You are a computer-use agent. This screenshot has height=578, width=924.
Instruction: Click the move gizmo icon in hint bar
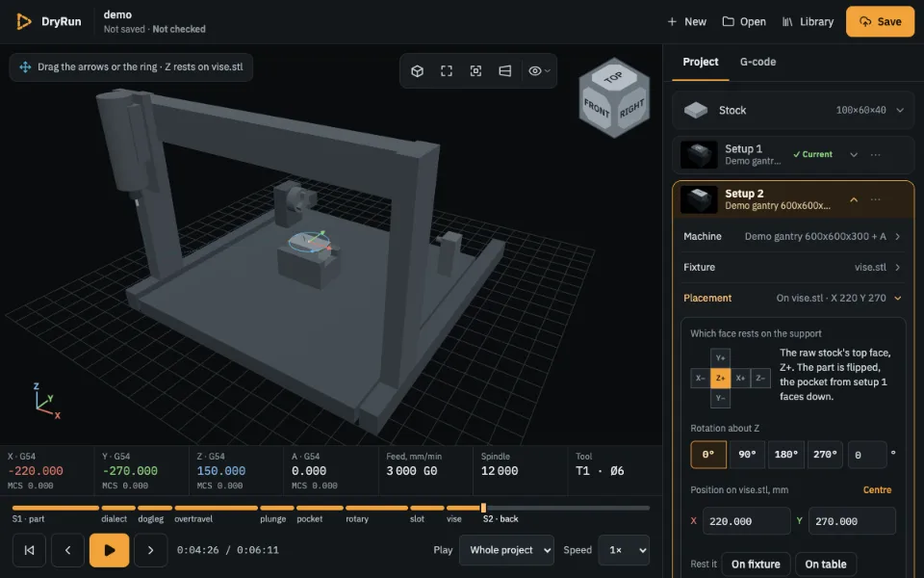25,67
